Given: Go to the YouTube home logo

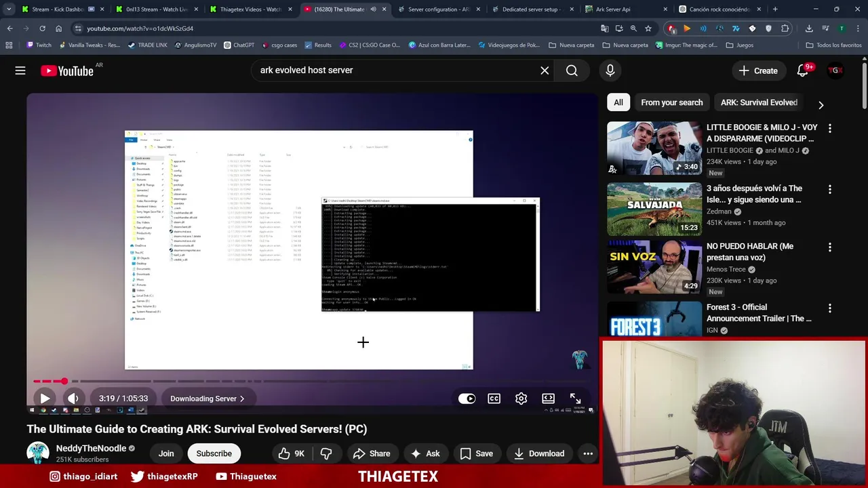Looking at the screenshot, I should point(66,70).
